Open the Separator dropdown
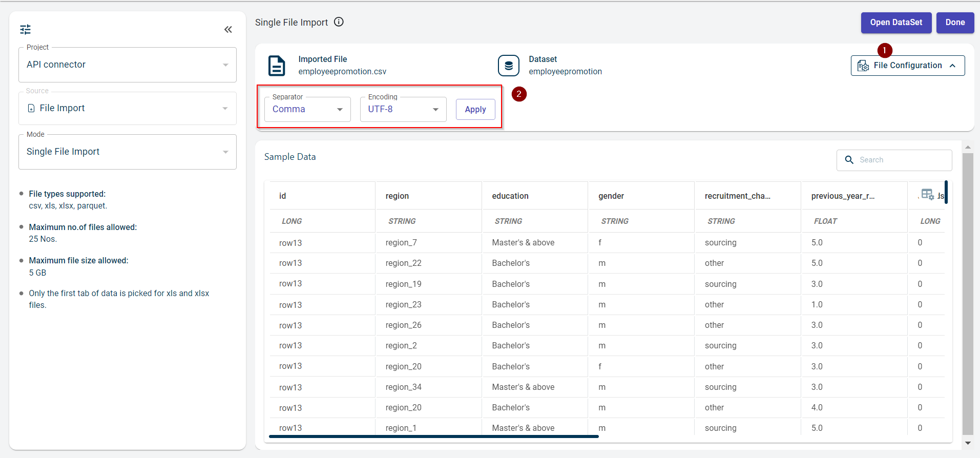The image size is (980, 458). pyautogui.click(x=307, y=110)
